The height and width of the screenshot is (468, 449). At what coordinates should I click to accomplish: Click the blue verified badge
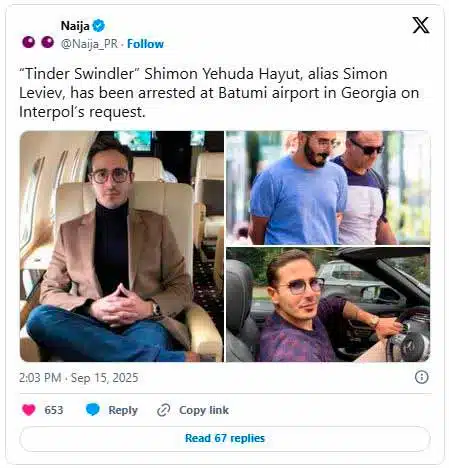coord(99,25)
